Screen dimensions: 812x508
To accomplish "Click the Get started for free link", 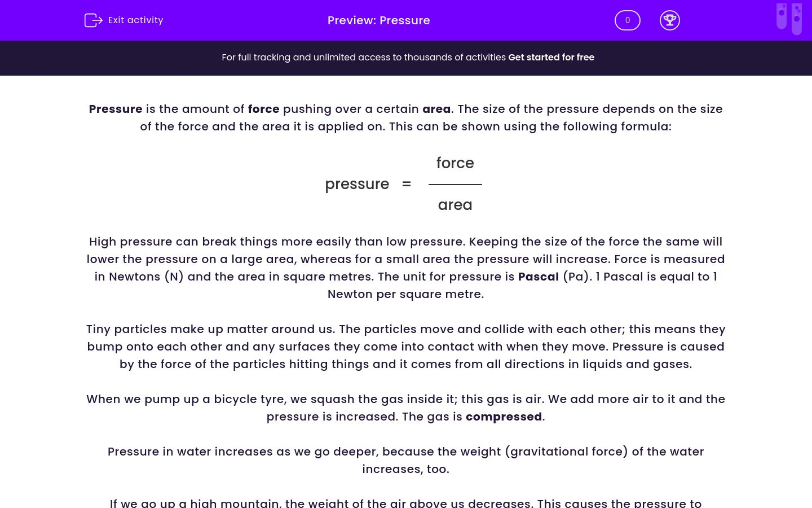I will pos(551,57).
